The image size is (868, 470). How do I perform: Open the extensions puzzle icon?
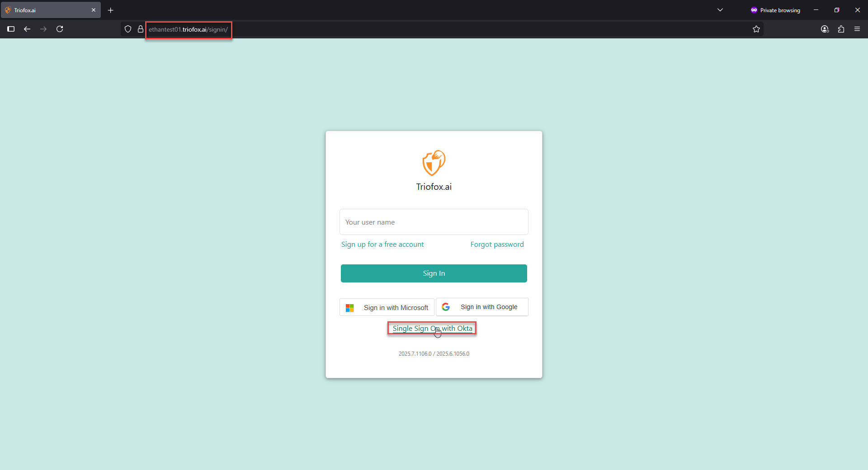click(x=841, y=29)
